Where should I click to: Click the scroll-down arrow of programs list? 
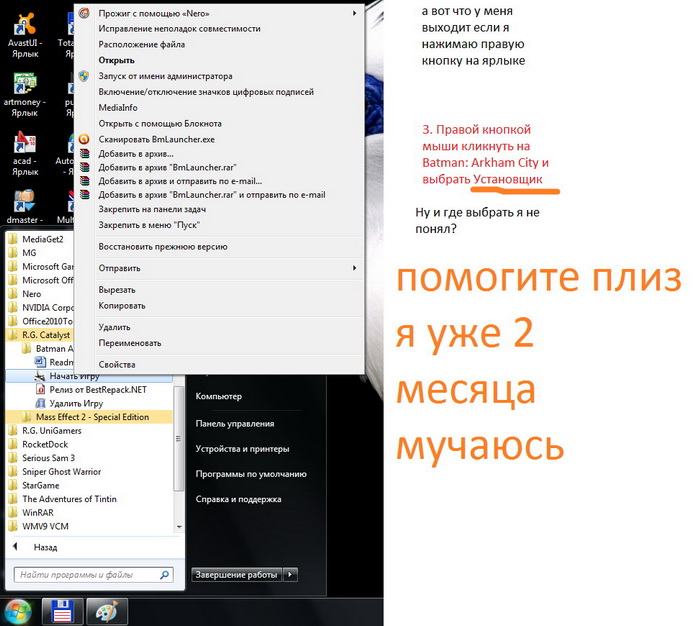coord(179,527)
